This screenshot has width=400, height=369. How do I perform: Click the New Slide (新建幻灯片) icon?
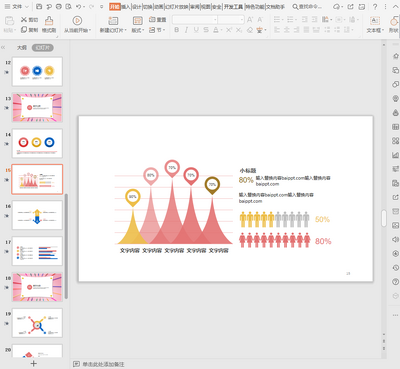click(x=113, y=21)
